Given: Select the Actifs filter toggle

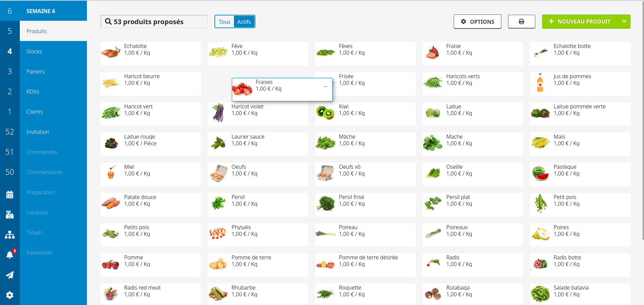Looking at the screenshot, I should pos(244,22).
